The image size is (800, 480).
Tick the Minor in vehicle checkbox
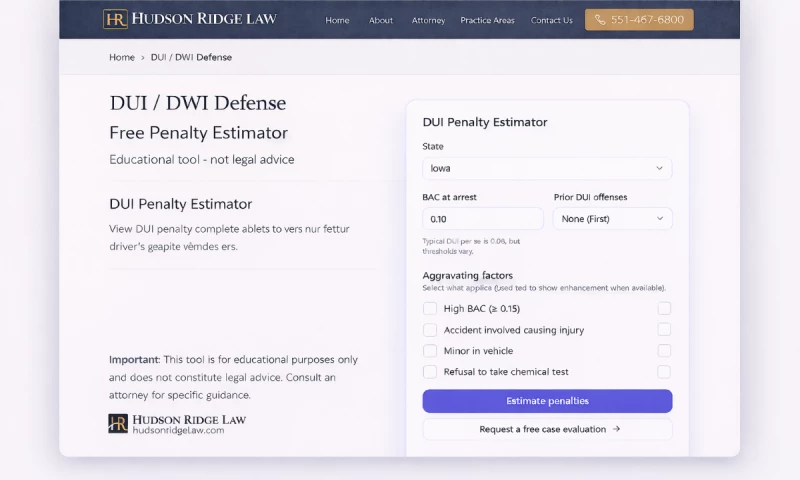tap(430, 351)
